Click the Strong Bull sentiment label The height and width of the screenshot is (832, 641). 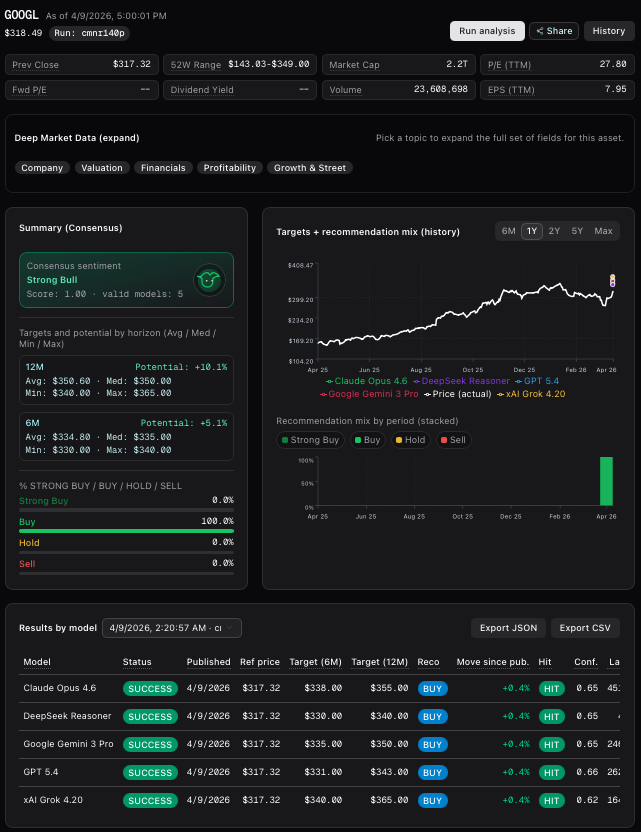[52, 280]
